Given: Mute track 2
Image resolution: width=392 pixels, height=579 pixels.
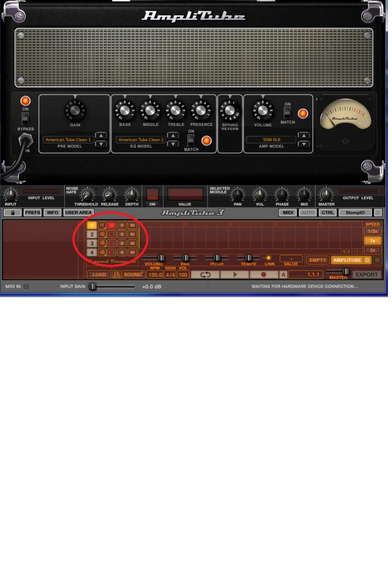Looking at the screenshot, I should coord(132,234).
